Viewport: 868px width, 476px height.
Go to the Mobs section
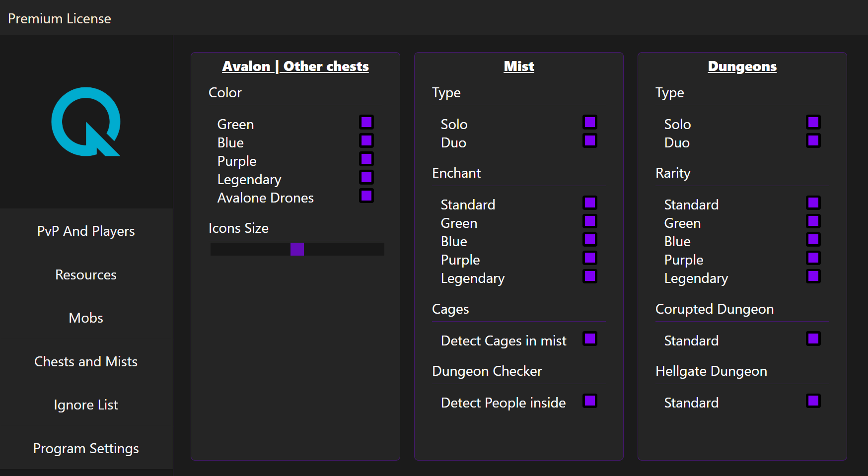tap(86, 318)
